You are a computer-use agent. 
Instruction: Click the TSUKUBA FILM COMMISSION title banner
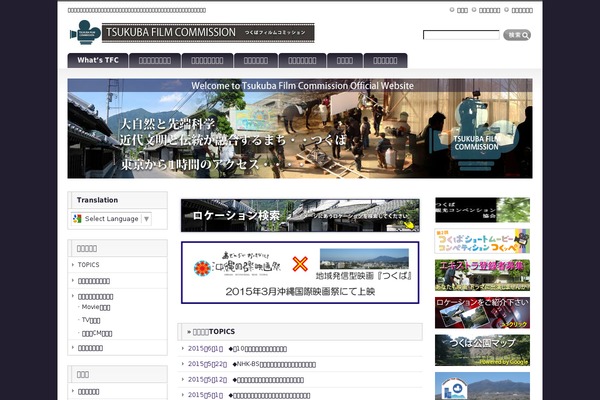pos(208,33)
